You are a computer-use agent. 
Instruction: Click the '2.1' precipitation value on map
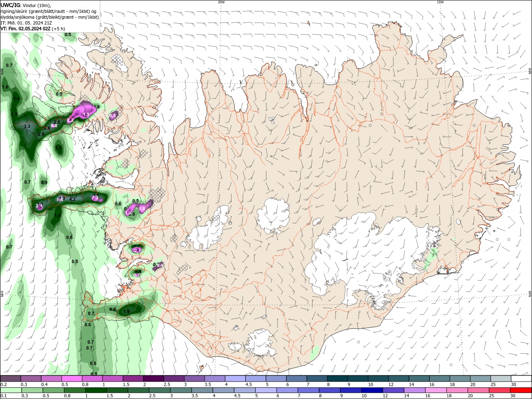(x=138, y=250)
